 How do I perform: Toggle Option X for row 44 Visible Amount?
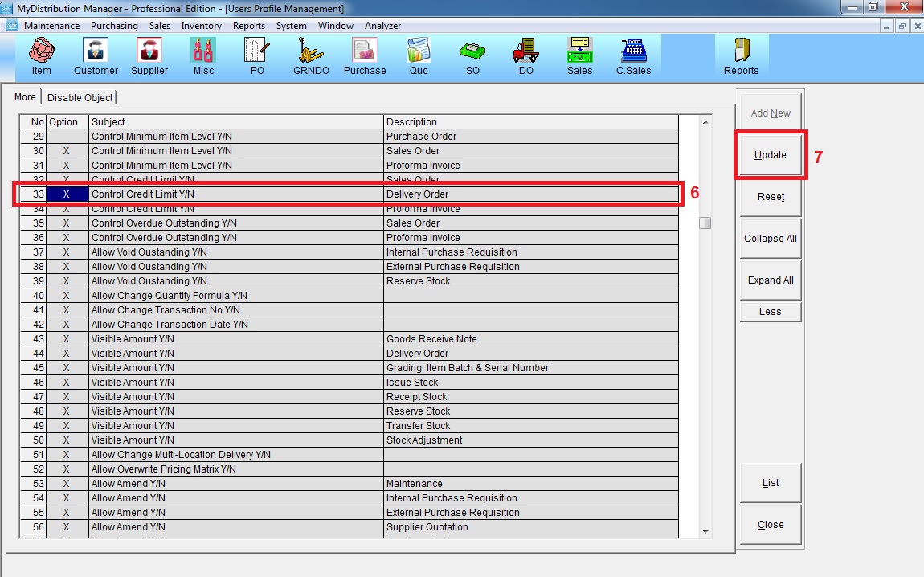point(67,354)
